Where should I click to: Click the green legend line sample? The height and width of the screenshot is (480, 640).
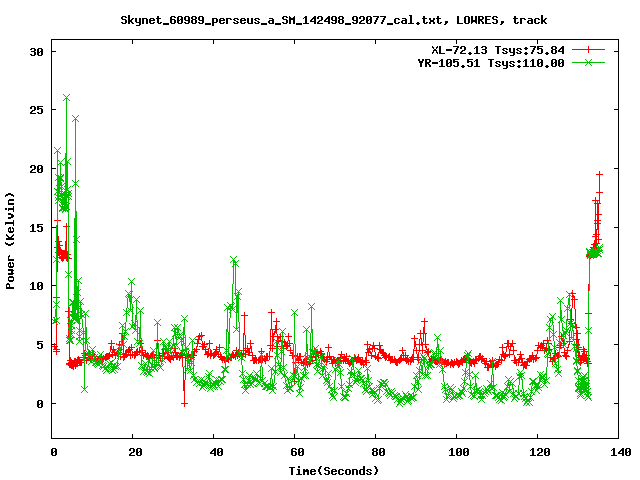tap(589, 62)
